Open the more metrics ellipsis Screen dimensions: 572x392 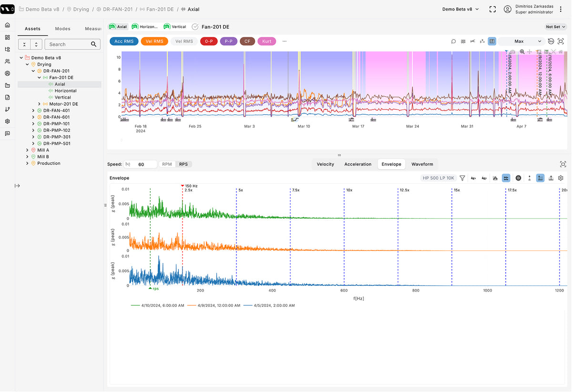285,41
